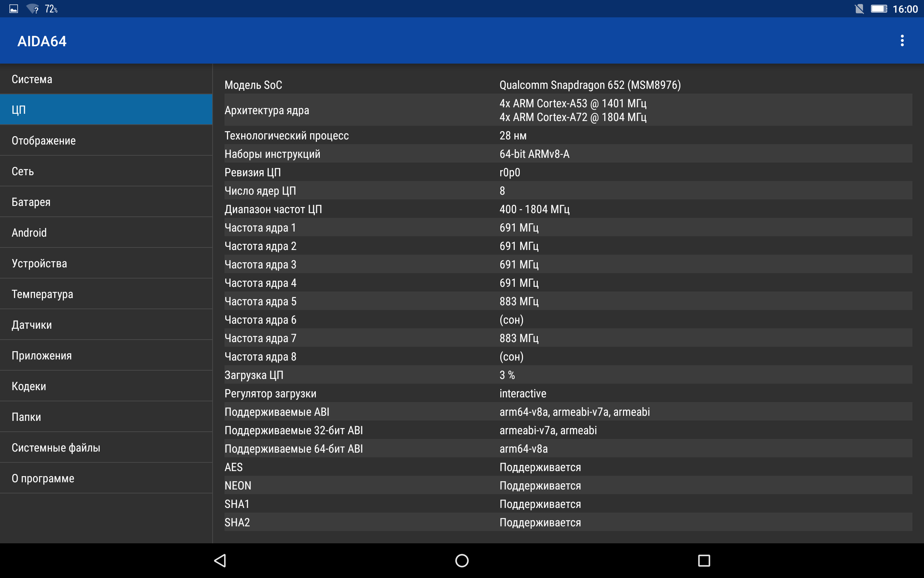
Task: Select the Частота ядра 7 row
Action: point(568,338)
